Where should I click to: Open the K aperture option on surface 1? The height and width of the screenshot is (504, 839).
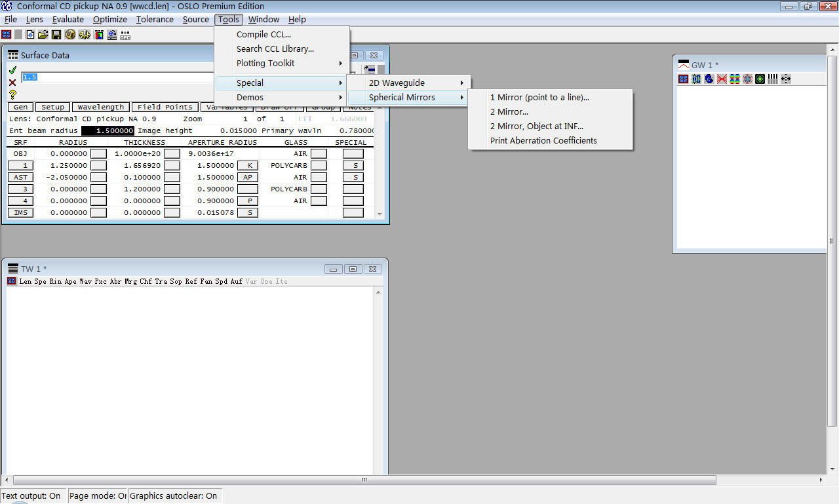pyautogui.click(x=247, y=165)
